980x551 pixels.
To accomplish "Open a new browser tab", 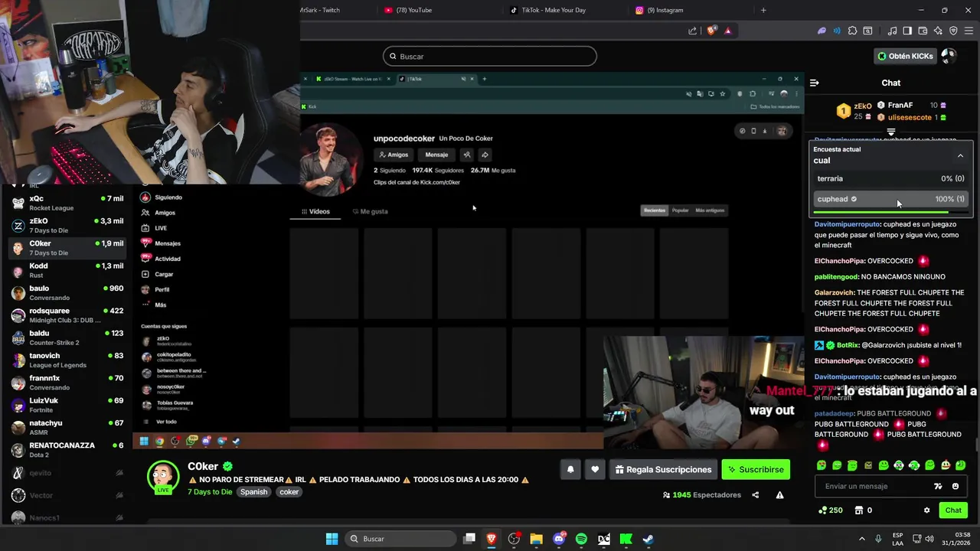I will [763, 10].
